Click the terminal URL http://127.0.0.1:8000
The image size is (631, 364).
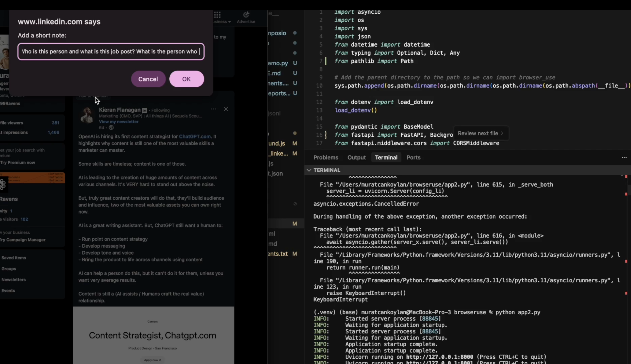(440, 357)
